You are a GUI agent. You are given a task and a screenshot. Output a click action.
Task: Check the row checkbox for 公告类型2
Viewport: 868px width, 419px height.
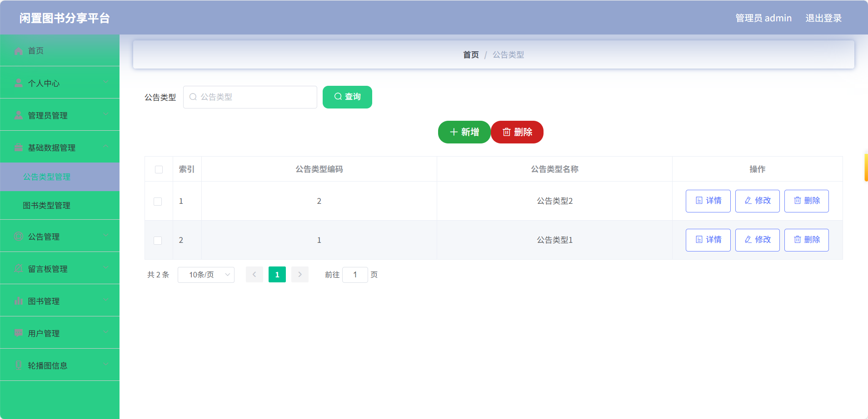click(158, 201)
